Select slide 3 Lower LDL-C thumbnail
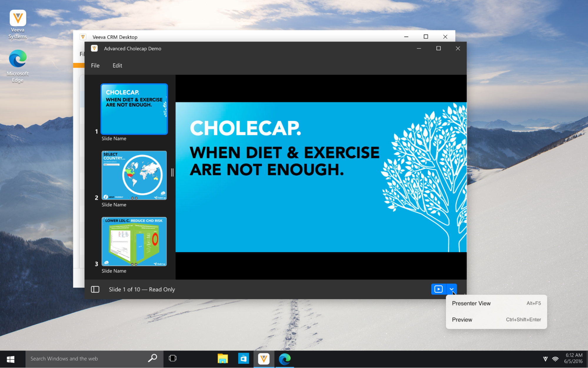Image resolution: width=588 pixels, height=368 pixels. [134, 241]
